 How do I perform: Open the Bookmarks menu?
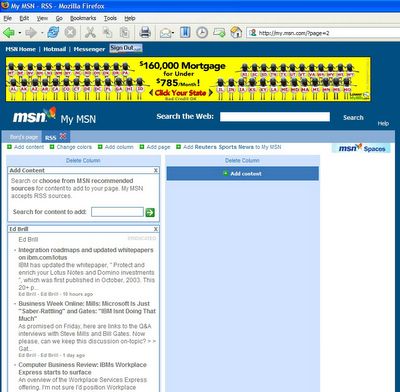(x=83, y=18)
